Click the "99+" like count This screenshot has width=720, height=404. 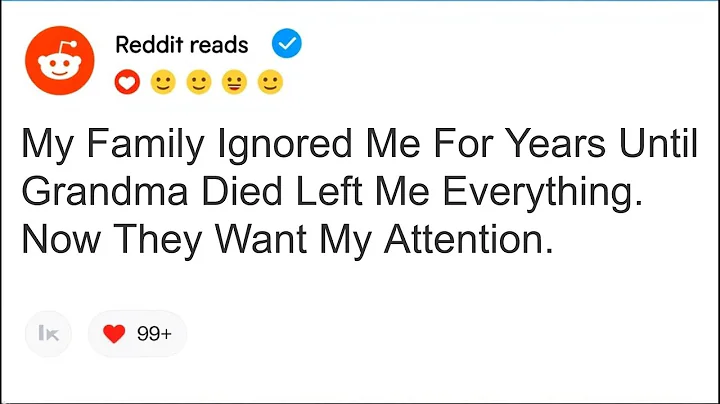[154, 335]
